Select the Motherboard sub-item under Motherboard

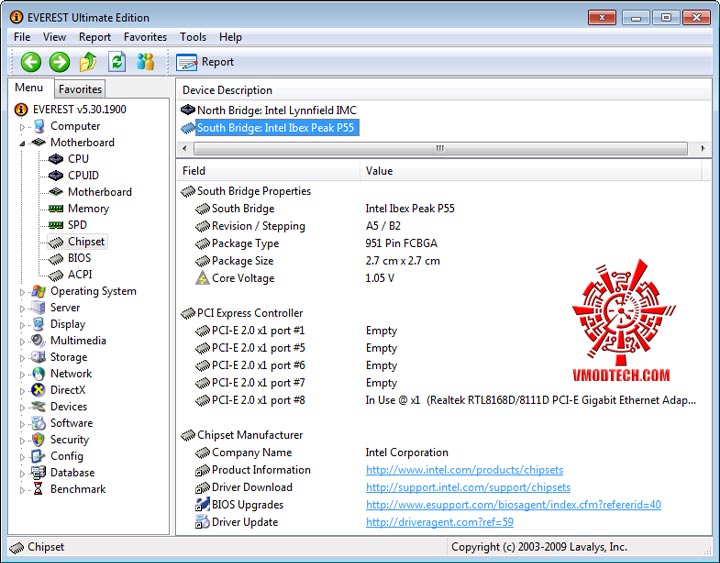[100, 192]
